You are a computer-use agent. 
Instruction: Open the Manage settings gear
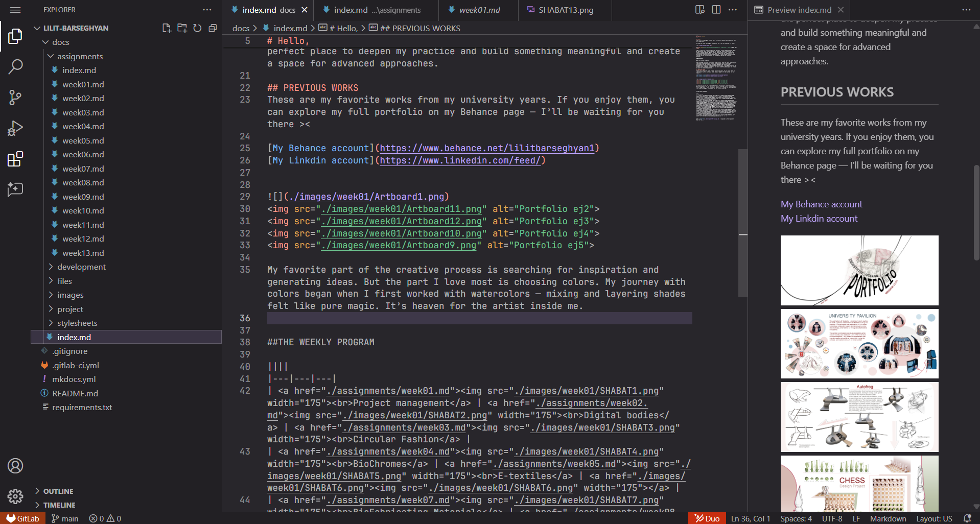coord(15,496)
